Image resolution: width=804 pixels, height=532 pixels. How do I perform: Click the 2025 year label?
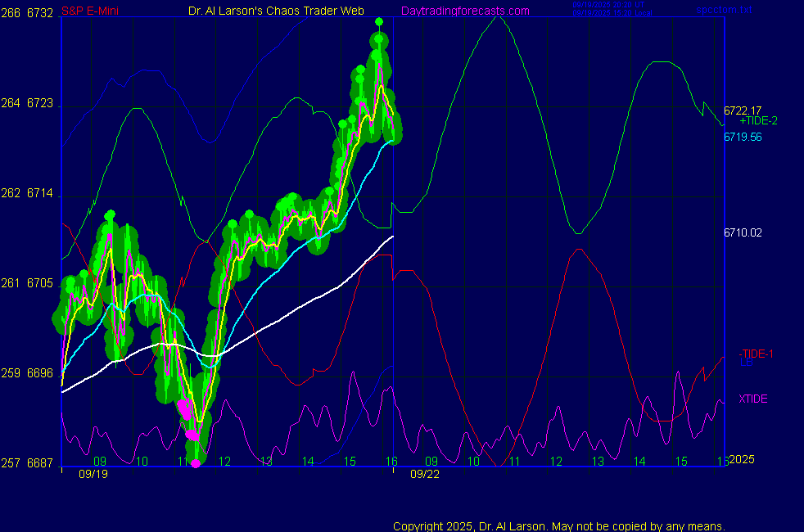pos(742,461)
